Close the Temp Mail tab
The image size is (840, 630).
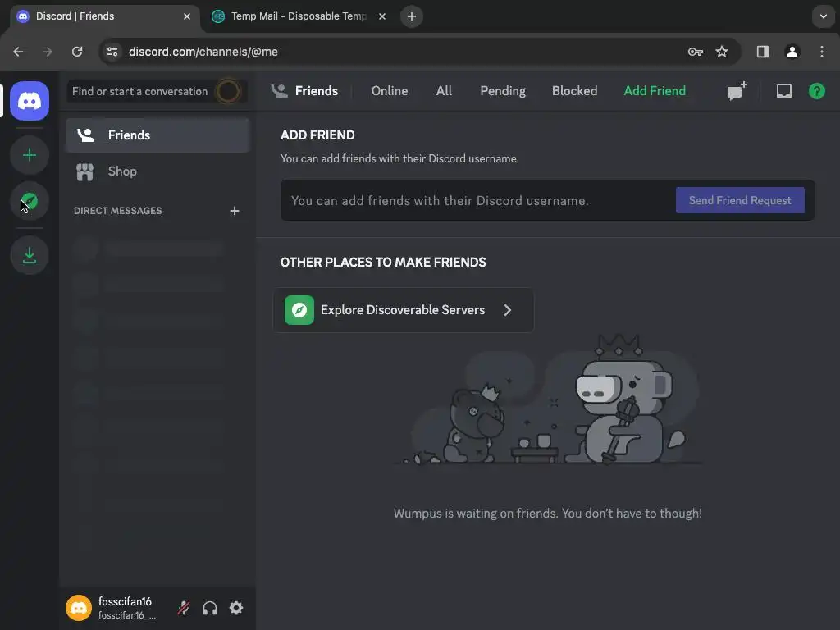coord(382,16)
